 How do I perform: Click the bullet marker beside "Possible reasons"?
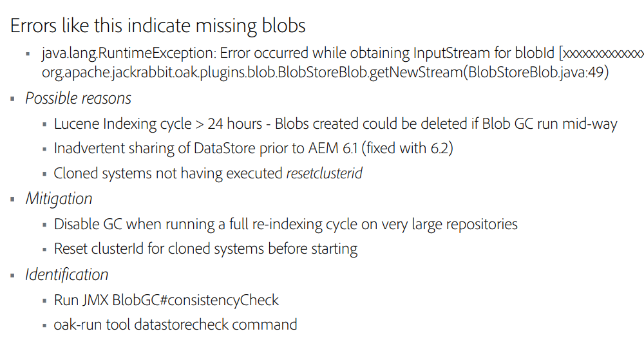tap(13, 99)
